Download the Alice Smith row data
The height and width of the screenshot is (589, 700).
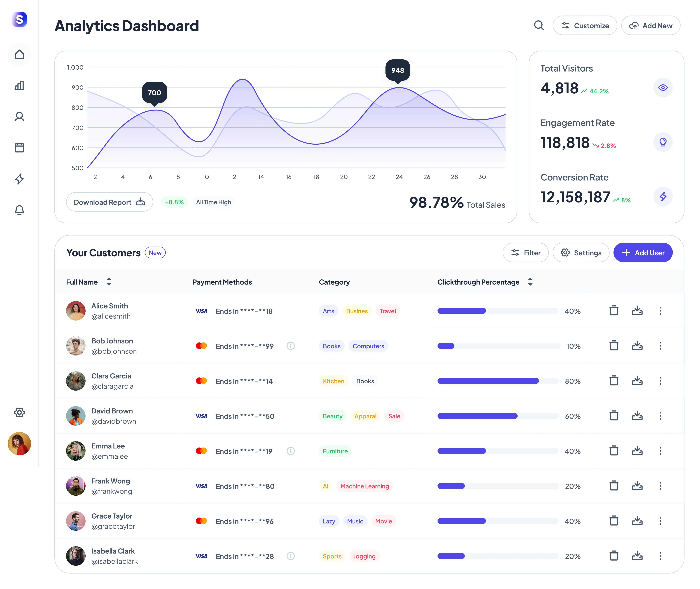[x=637, y=311]
